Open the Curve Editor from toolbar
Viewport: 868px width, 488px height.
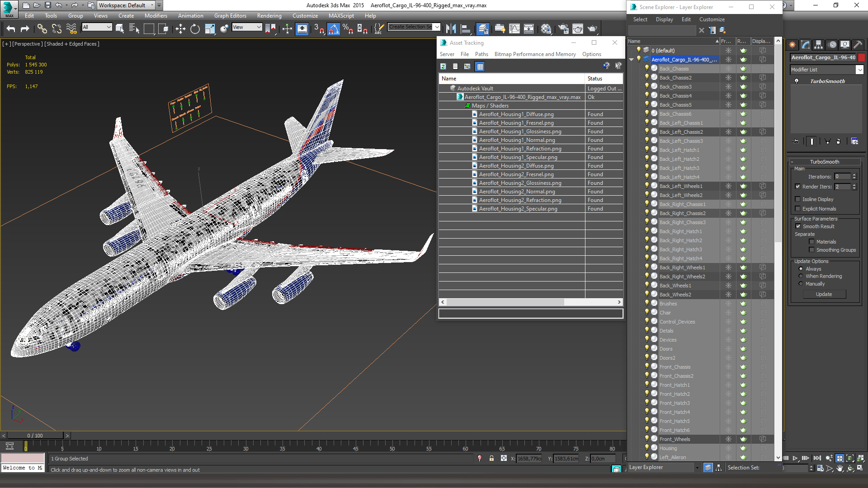[514, 29]
